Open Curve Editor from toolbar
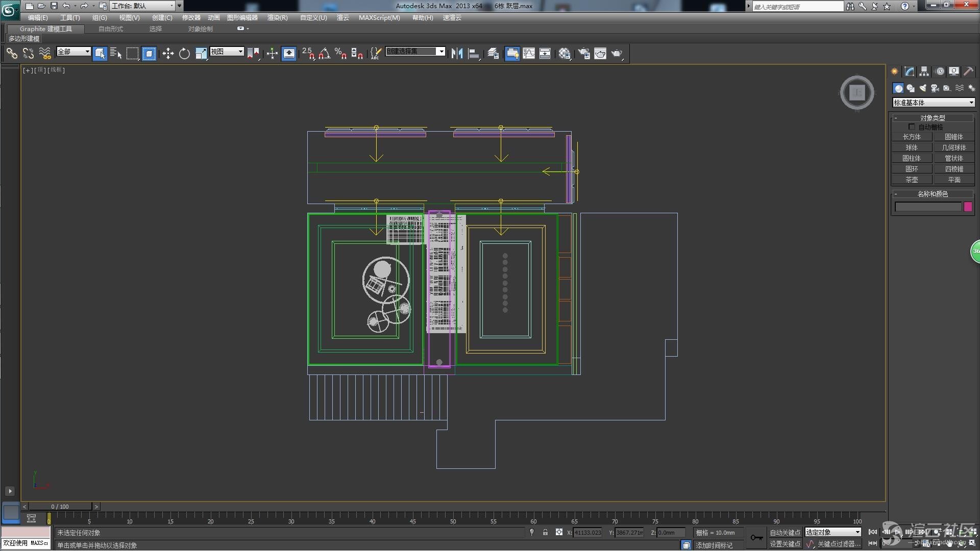This screenshot has height=551, width=980. click(529, 54)
